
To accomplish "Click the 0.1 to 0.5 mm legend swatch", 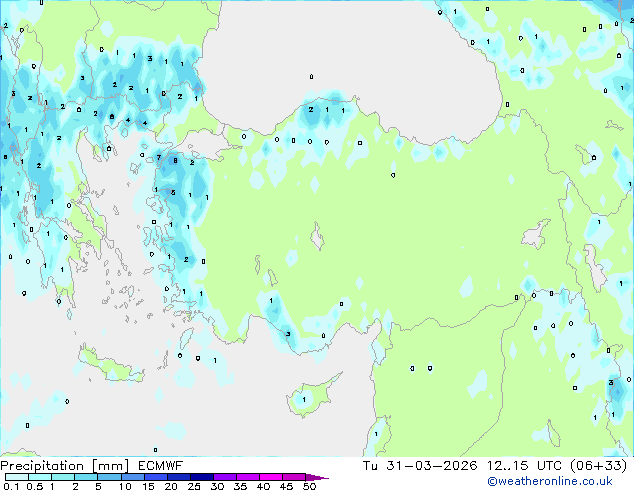I will 17,477.
